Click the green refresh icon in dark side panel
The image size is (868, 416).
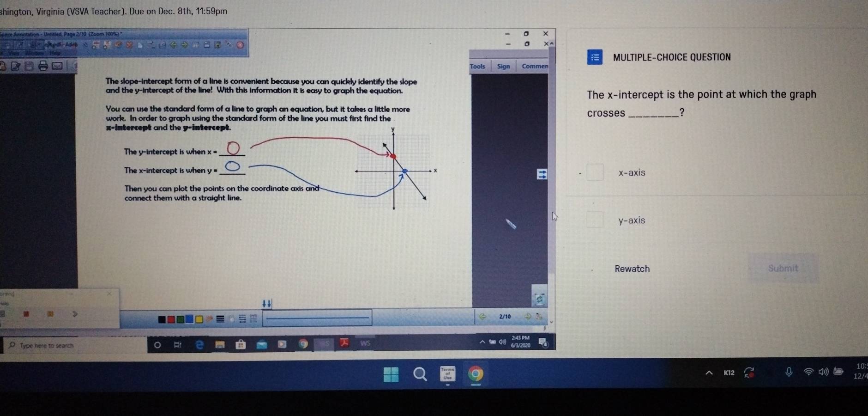[x=539, y=299]
